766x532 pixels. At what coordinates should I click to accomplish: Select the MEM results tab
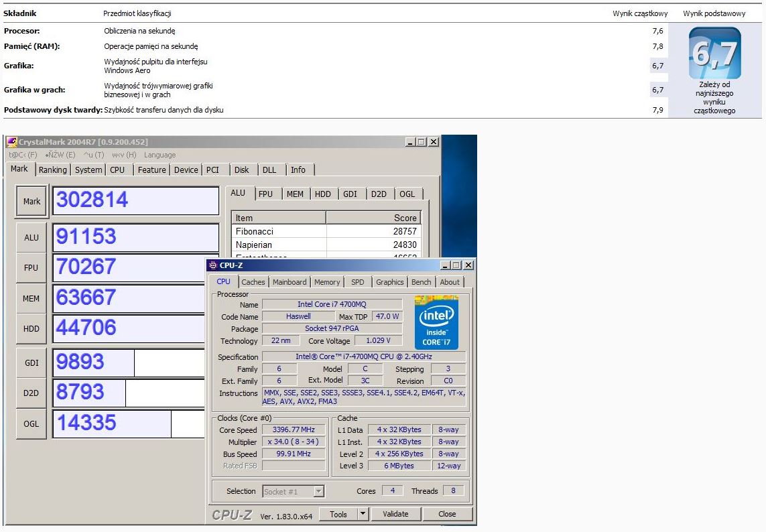pyautogui.click(x=295, y=194)
